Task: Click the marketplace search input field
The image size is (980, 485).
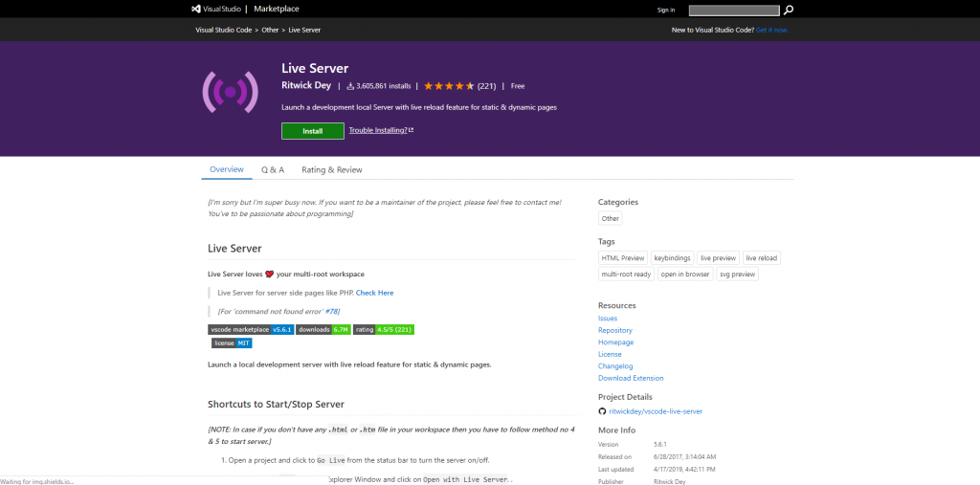Action: point(734,10)
